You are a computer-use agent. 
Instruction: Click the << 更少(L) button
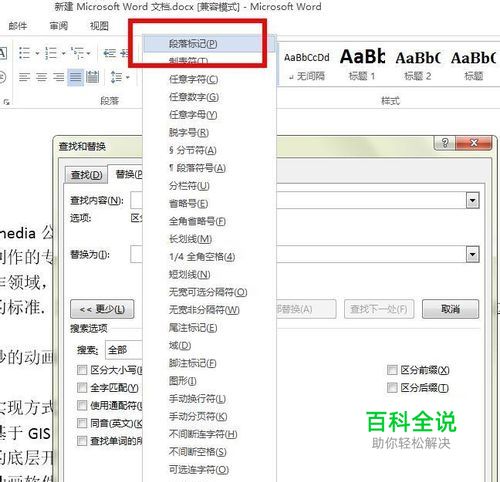click(102, 309)
